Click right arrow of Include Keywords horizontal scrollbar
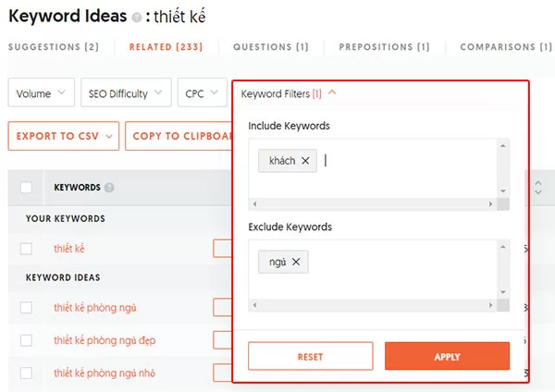The height and width of the screenshot is (392, 555). [490, 204]
